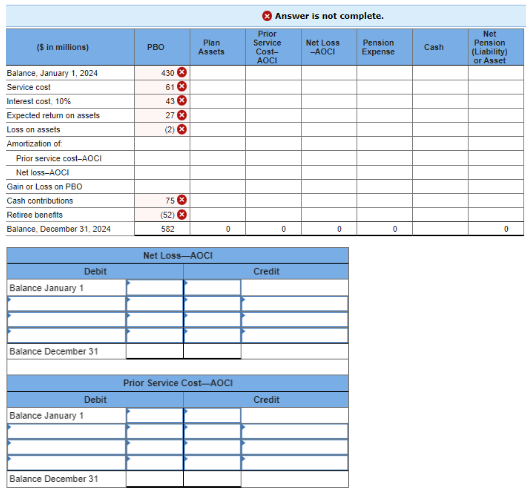Screen dimensions: 532x492
Task: Open third credit description dropdown in Prior Service Cost—AOCI
Action: (294, 463)
